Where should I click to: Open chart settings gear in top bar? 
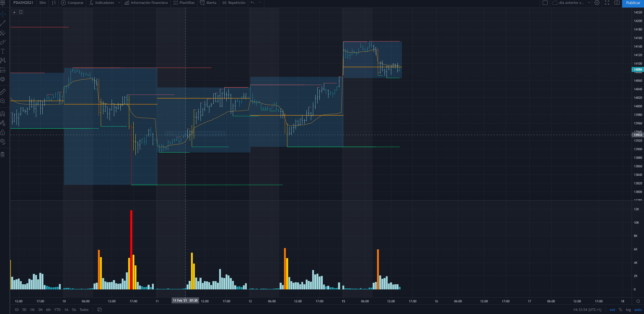[x=597, y=3]
